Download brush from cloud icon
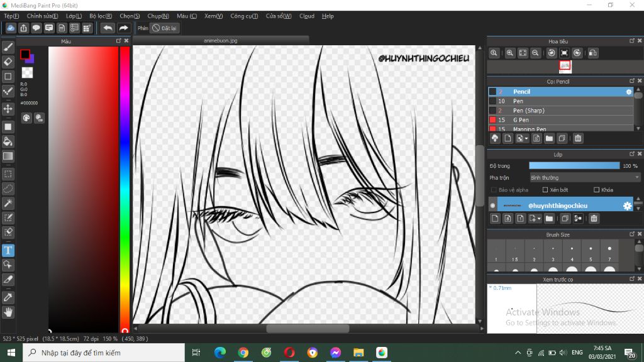This screenshot has width=644, height=362. (x=495, y=138)
